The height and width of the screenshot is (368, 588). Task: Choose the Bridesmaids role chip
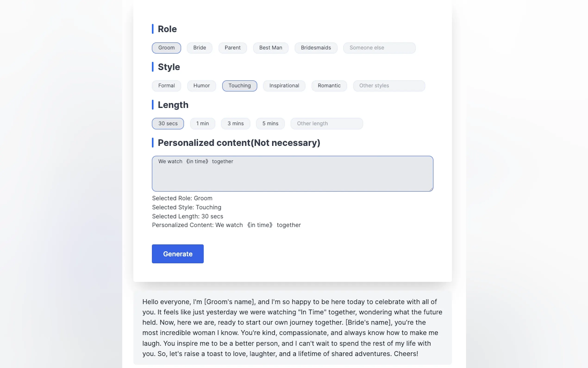point(316,48)
